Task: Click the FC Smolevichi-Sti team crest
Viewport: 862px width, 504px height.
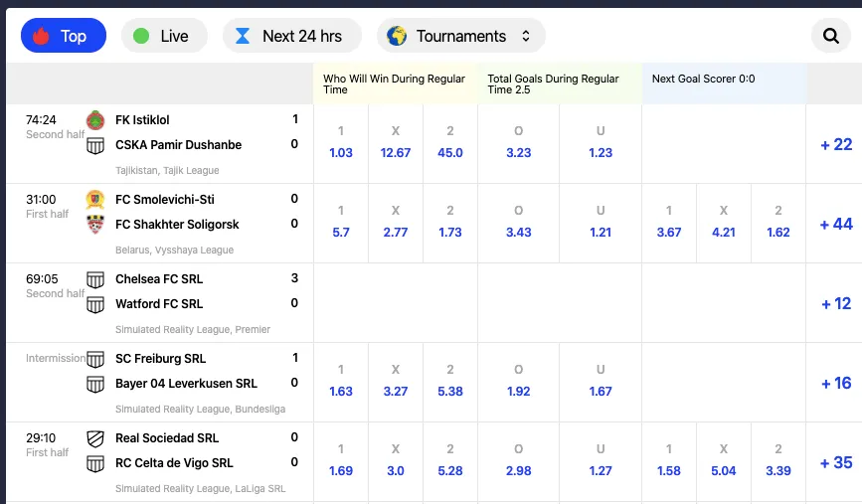Action: [x=95, y=199]
